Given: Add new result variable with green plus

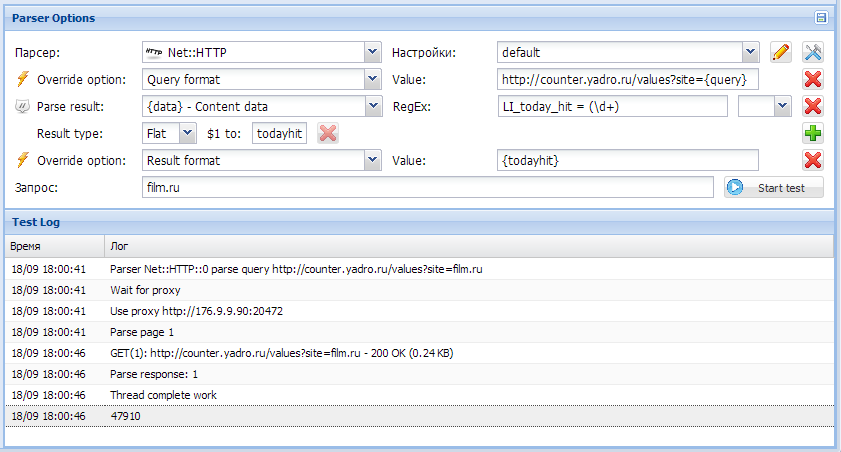Looking at the screenshot, I should click(x=813, y=133).
